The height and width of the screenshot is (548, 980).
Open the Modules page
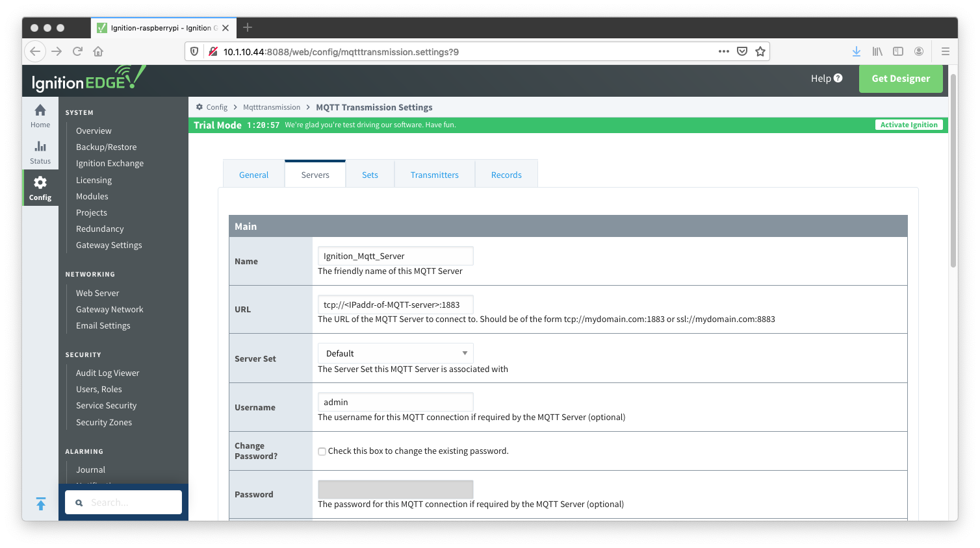click(92, 196)
